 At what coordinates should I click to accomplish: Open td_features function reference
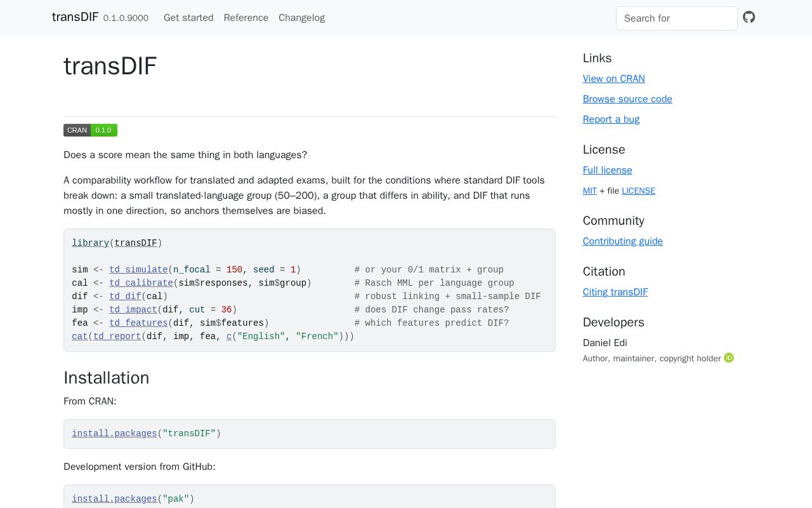138,323
